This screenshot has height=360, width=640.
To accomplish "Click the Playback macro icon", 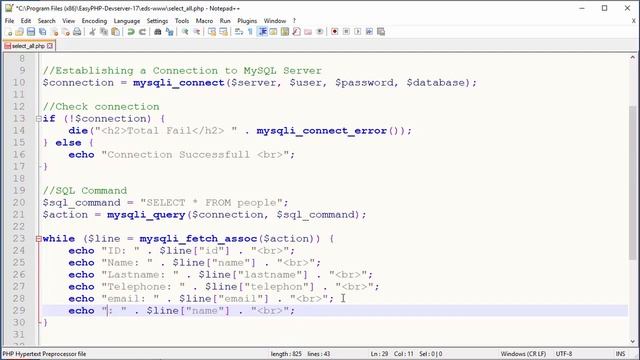I will [x=358, y=32].
